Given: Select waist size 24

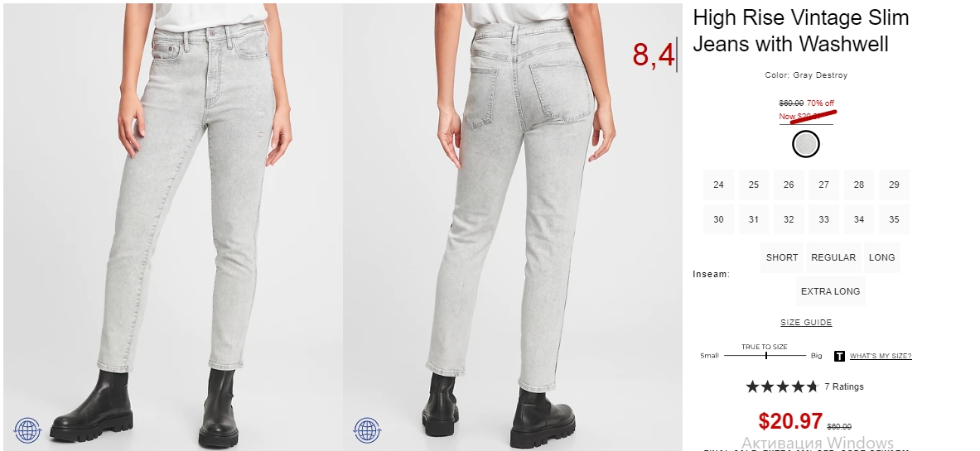Looking at the screenshot, I should coord(719,185).
